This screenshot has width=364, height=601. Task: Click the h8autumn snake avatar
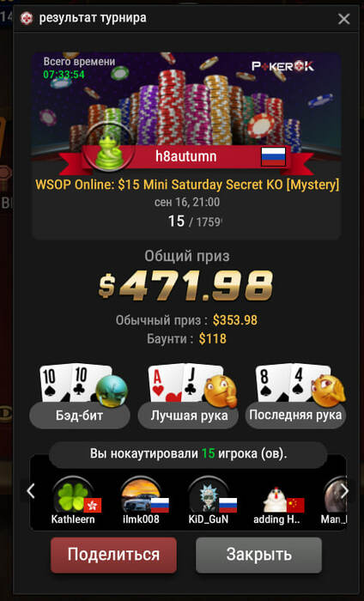pyautogui.click(x=110, y=149)
